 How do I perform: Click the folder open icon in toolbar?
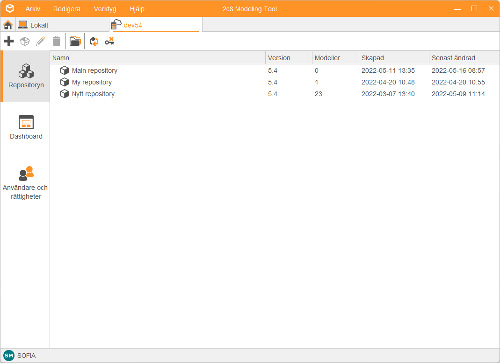[x=75, y=41]
